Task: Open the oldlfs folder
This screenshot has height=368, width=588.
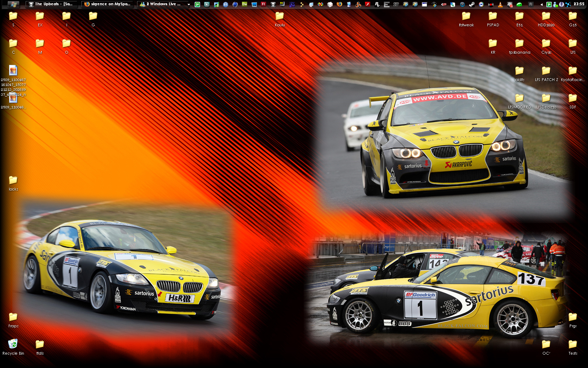Action: tap(520, 73)
